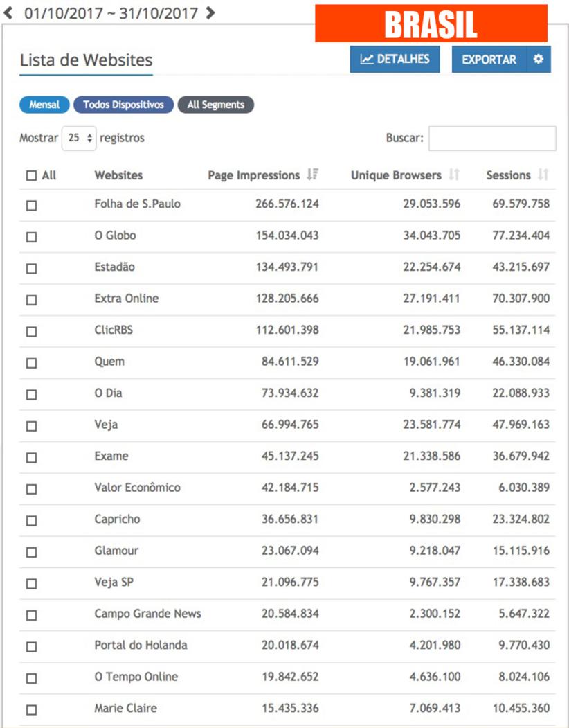This screenshot has height=728, width=569.
Task: Open the Mostrar 25 registros dropdown
Action: tap(80, 138)
